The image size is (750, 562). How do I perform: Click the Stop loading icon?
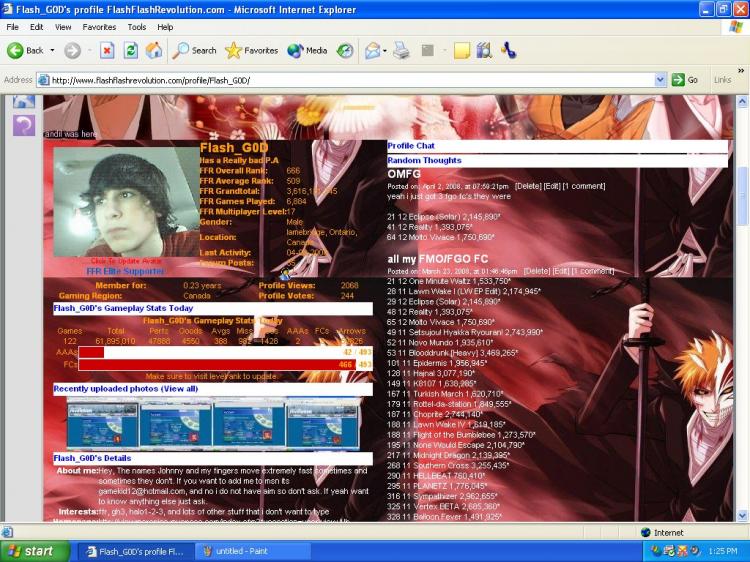(x=107, y=50)
